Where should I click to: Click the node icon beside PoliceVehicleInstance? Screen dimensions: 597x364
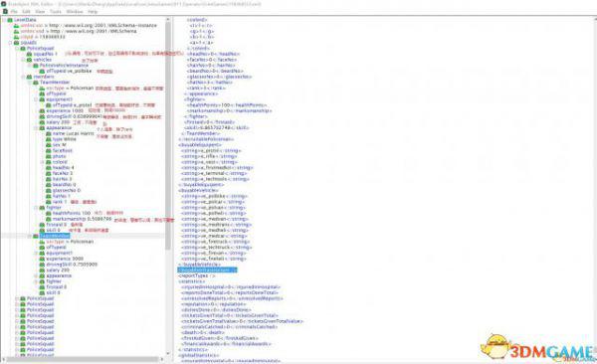point(36,66)
